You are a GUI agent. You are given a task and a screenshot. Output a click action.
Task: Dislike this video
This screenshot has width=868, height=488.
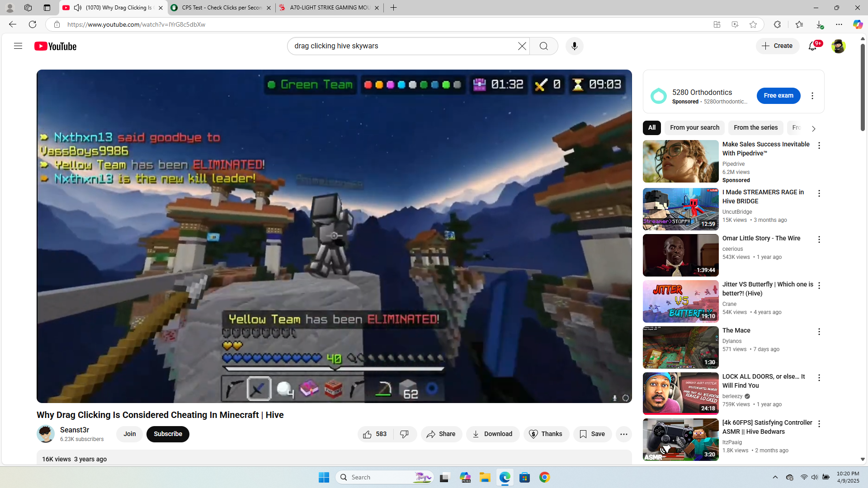click(x=405, y=434)
